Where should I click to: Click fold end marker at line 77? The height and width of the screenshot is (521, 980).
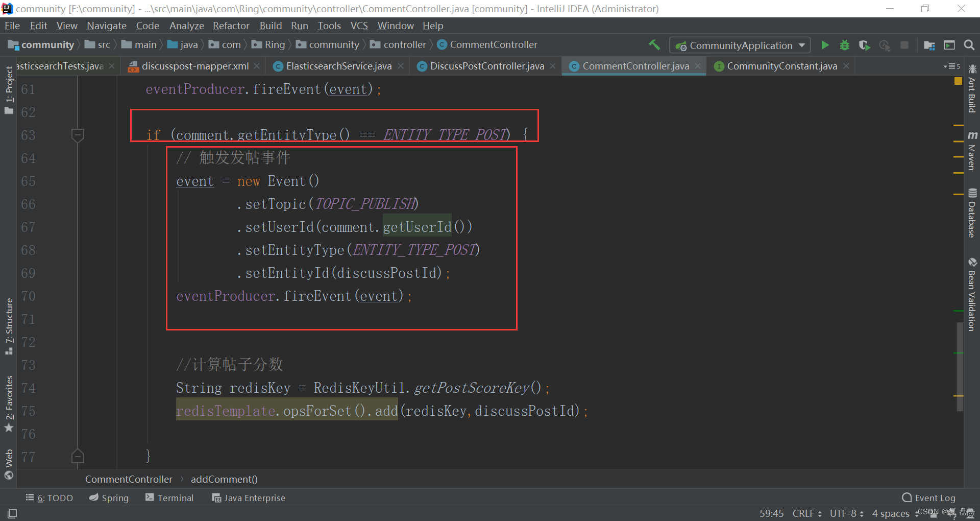(78, 456)
